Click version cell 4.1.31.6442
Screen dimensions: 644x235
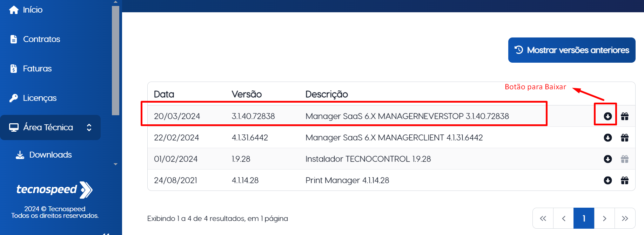coord(250,138)
